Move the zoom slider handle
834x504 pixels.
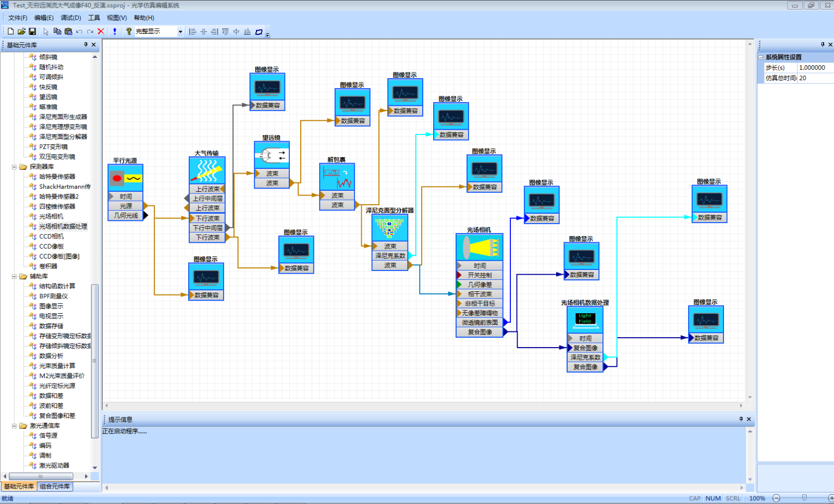(804, 498)
